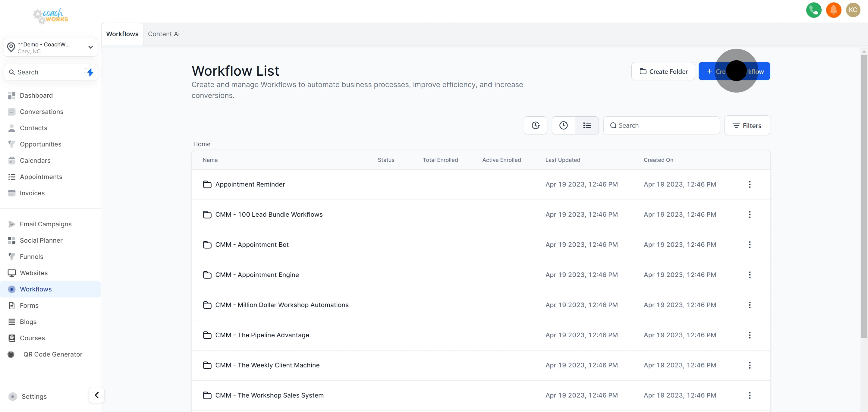This screenshot has width=868, height=412.
Task: Click inside the workflow search field
Action: 660,125
